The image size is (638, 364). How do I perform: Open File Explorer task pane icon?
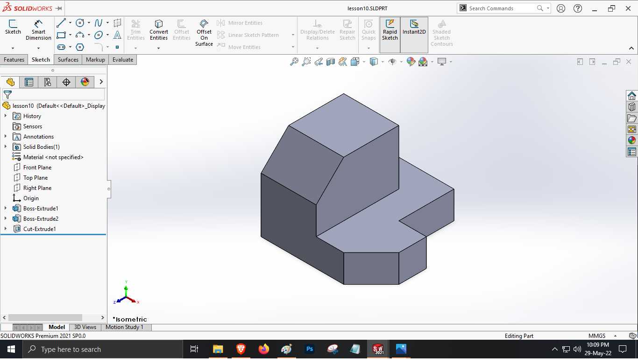click(x=632, y=119)
